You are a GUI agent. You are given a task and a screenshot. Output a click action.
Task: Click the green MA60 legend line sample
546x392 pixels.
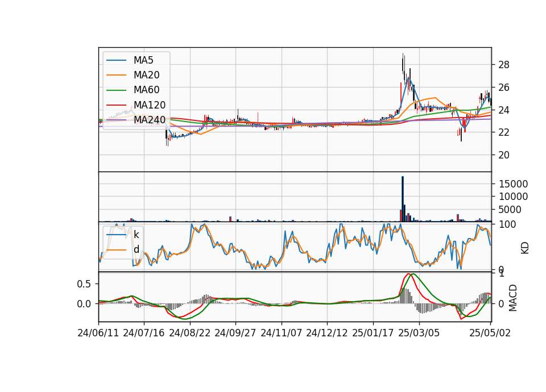pyautogui.click(x=116, y=90)
